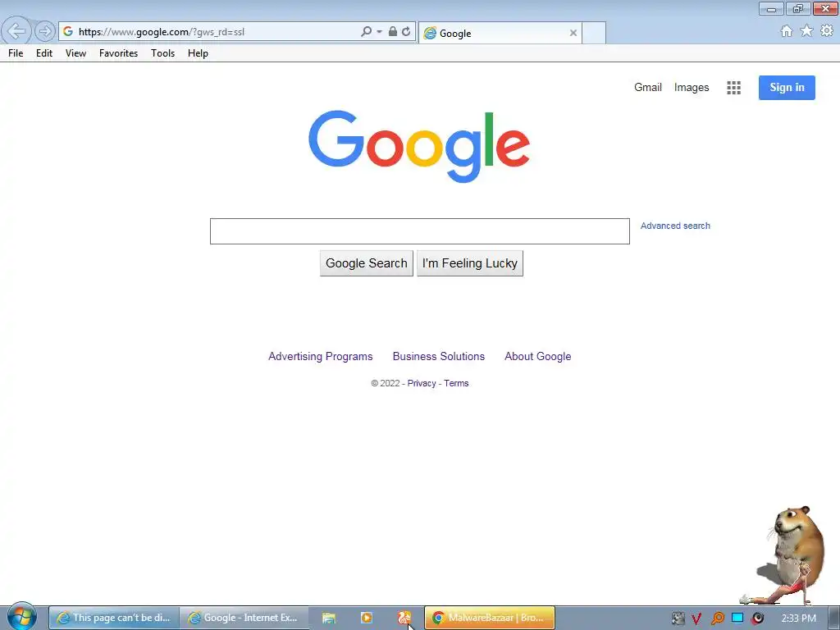Switch to MalwareBazaar Chrome taskbar window

tap(490, 618)
